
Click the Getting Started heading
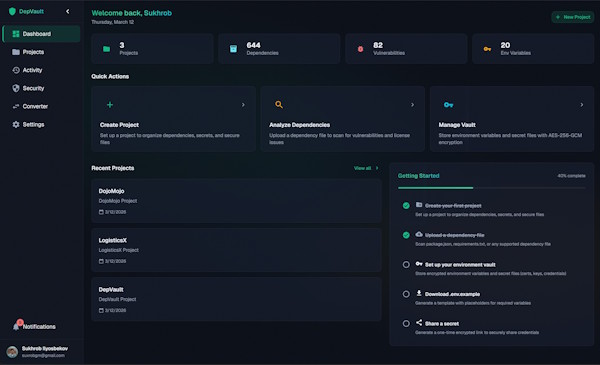[419, 176]
